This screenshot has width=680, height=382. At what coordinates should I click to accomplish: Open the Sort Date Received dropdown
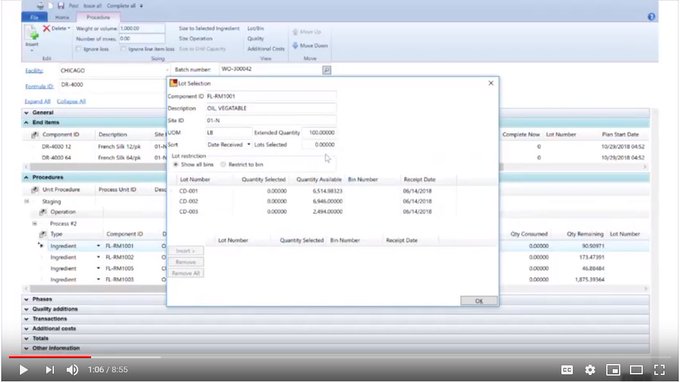(x=249, y=144)
